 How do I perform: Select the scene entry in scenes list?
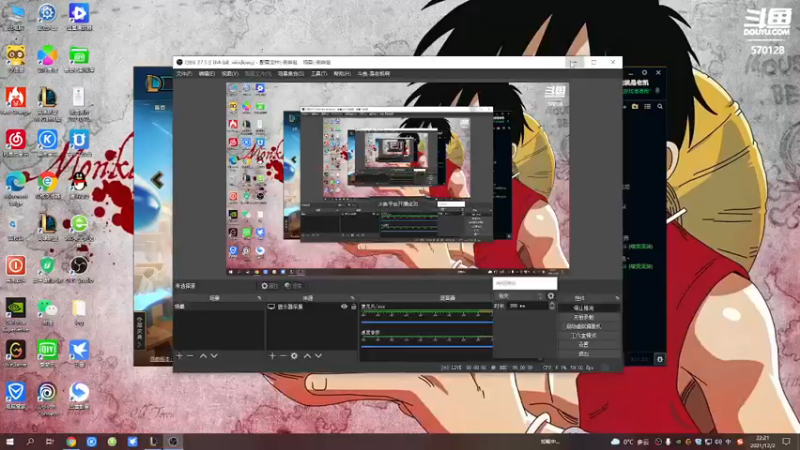tap(219, 307)
